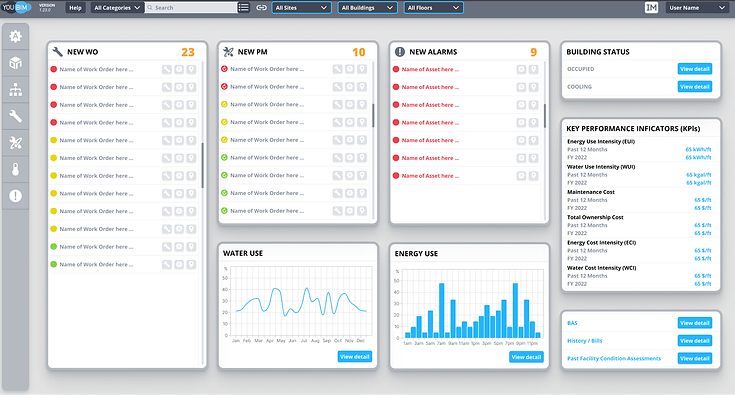The width and height of the screenshot is (735, 395).
Task: Click View detail under Water Use chart
Action: click(x=355, y=357)
